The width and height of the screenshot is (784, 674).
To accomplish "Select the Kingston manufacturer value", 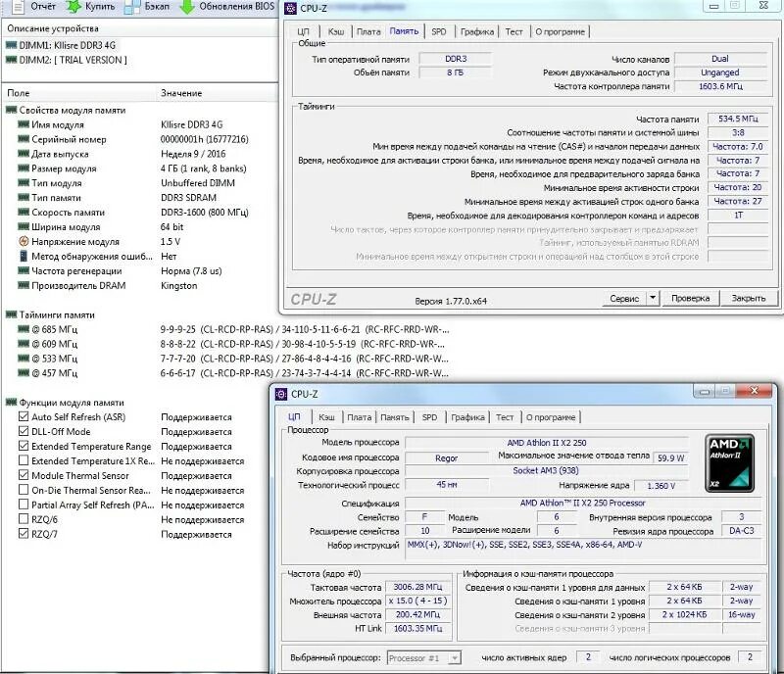I will point(179,285).
